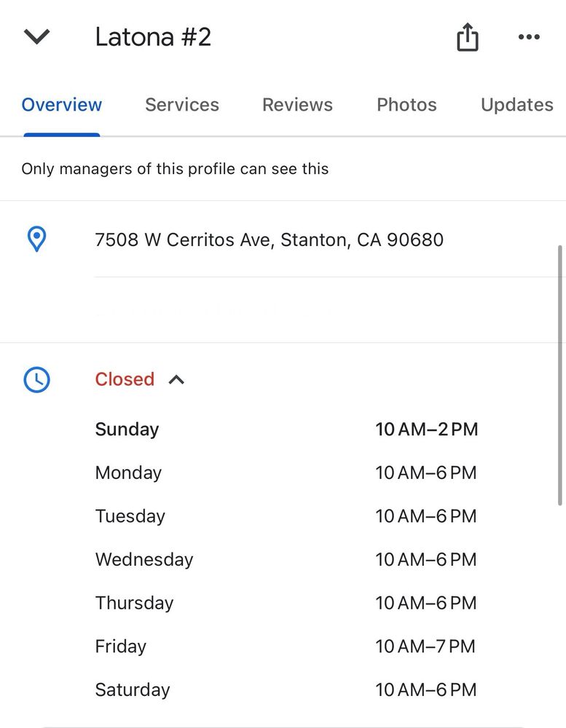Tap the Saturday hours entry
The height and width of the screenshot is (728, 566).
tap(286, 690)
